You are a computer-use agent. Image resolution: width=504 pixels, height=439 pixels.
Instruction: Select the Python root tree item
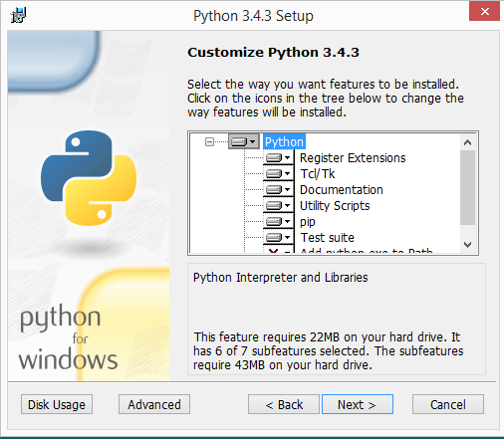[x=284, y=142]
